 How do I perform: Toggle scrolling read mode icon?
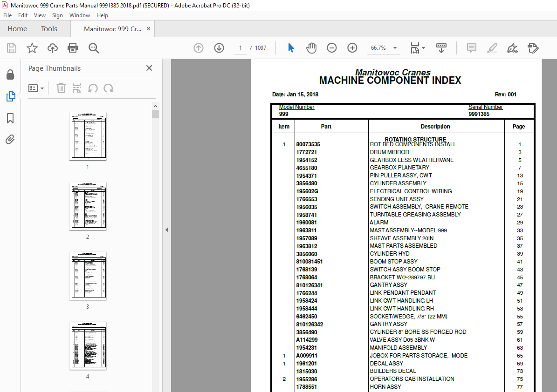pos(441,48)
